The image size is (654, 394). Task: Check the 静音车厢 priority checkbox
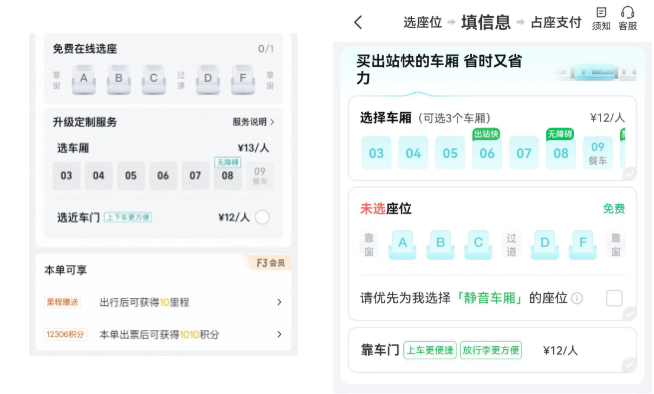coord(614,298)
